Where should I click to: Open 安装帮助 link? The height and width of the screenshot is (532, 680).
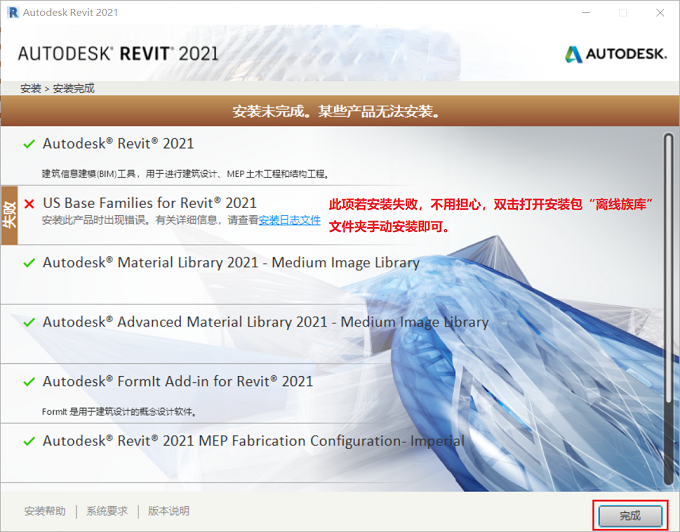[x=45, y=511]
